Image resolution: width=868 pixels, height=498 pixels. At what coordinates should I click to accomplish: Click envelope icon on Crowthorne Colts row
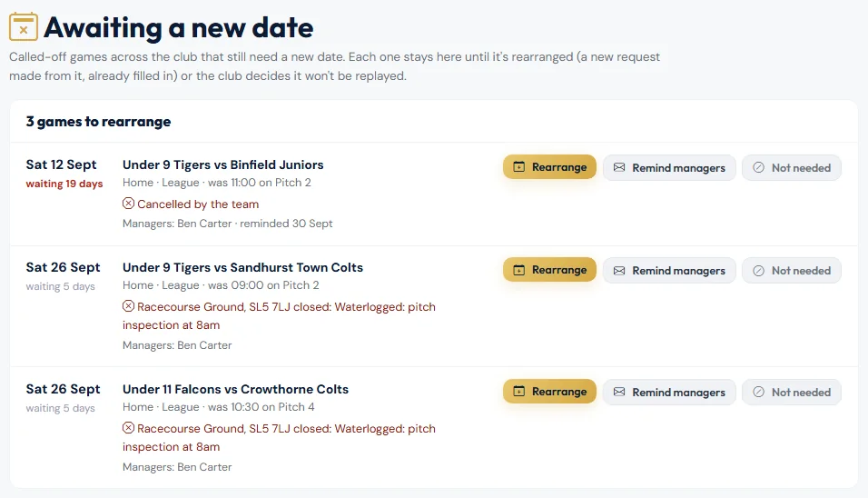pyautogui.click(x=619, y=392)
